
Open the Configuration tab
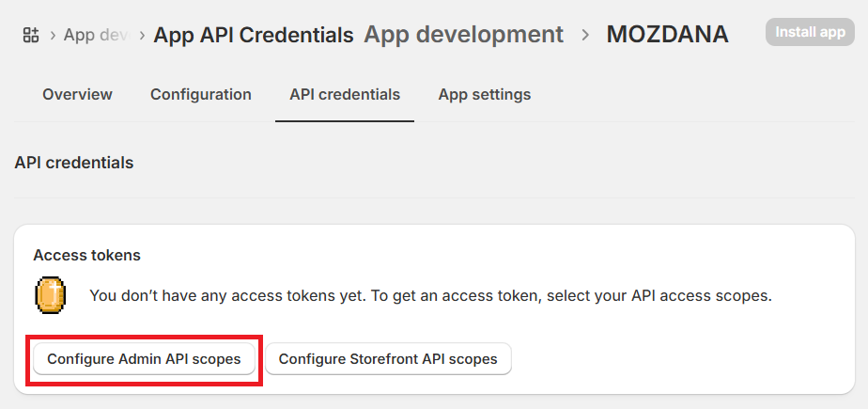point(201,94)
